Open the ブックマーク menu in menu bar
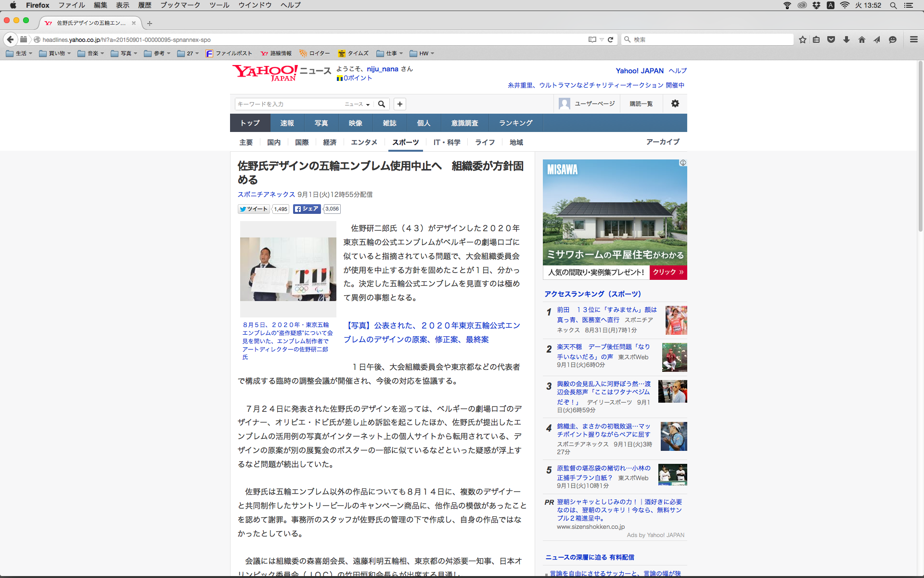Screen dimensions: 924x578 (x=180, y=5)
